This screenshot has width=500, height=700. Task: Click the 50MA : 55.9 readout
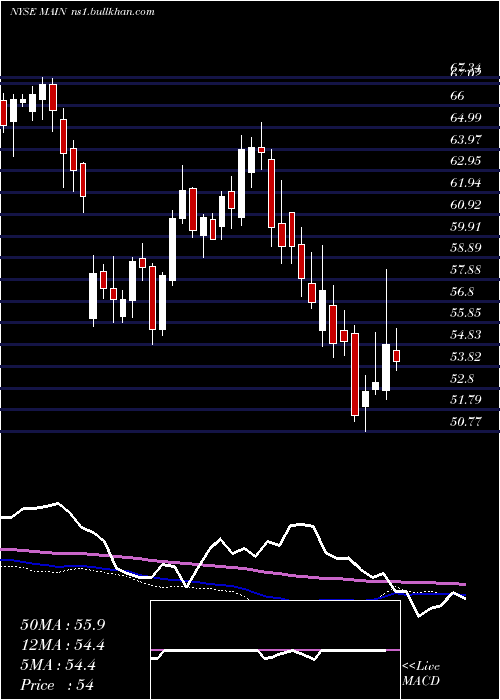pos(62,625)
